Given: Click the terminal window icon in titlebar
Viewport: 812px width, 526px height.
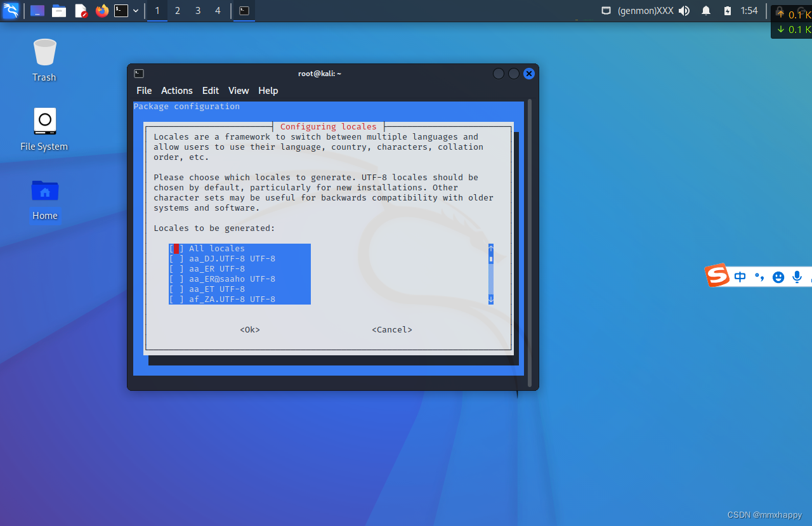Looking at the screenshot, I should 139,74.
